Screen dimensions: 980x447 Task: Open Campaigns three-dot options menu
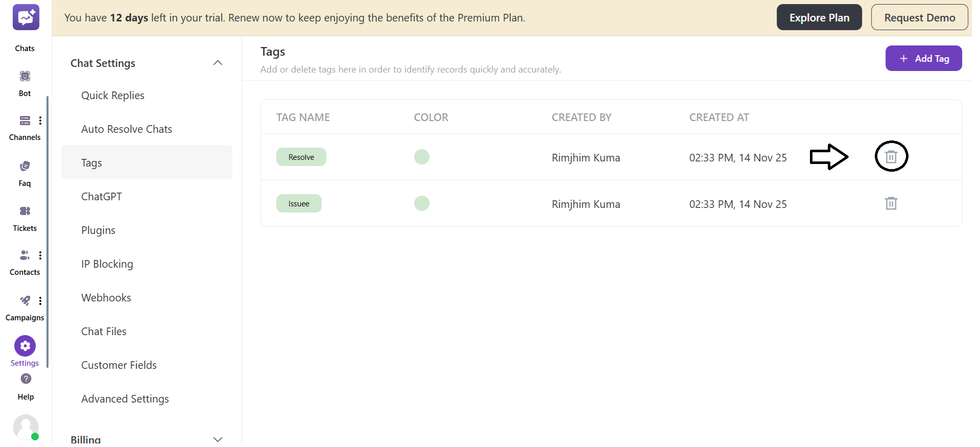(x=40, y=301)
